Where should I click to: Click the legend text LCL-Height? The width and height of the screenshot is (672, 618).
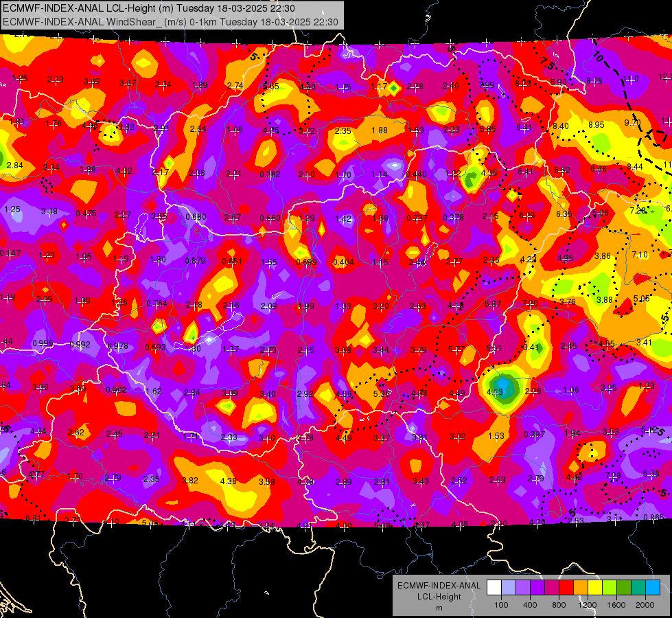click(439, 597)
